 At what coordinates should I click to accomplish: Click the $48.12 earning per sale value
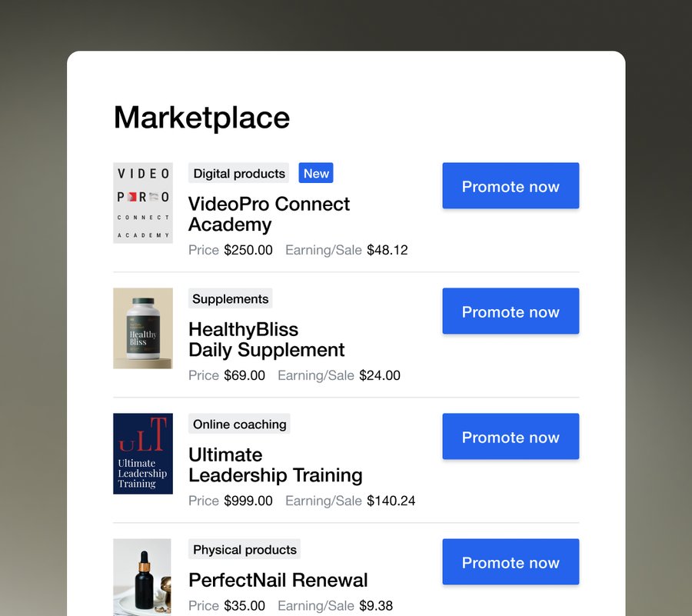(388, 250)
